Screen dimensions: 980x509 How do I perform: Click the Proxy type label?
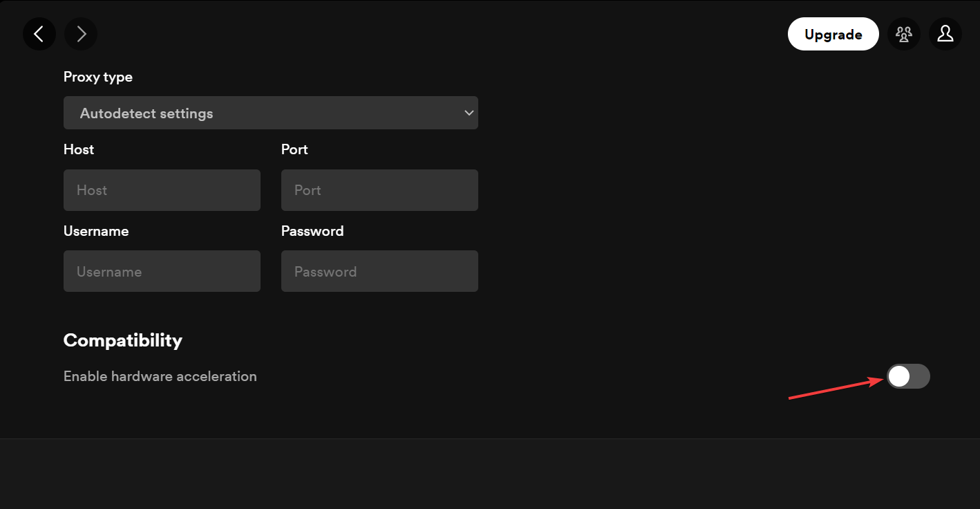coord(97,77)
